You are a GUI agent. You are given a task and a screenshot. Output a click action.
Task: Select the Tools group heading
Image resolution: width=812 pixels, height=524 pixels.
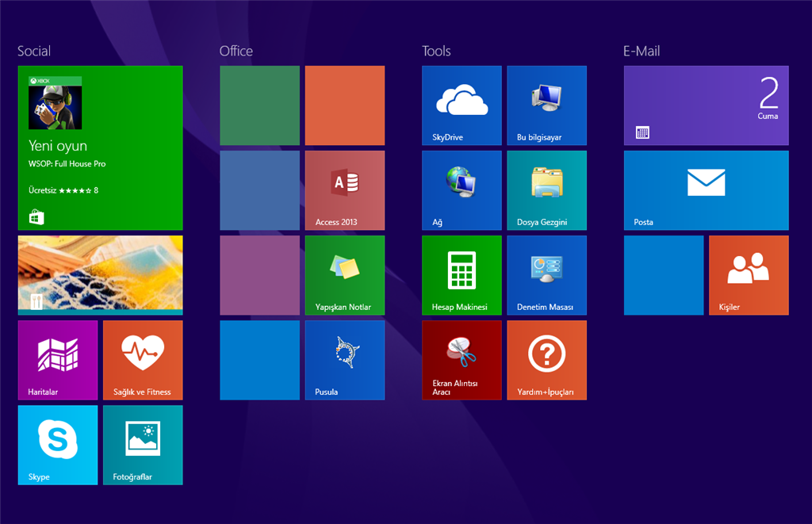(436, 51)
